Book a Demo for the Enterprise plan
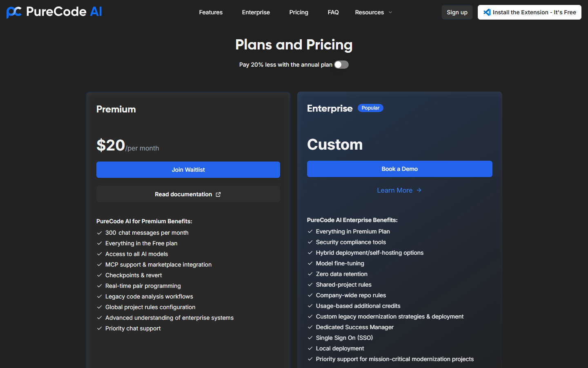This screenshot has height=368, width=588. [x=399, y=169]
